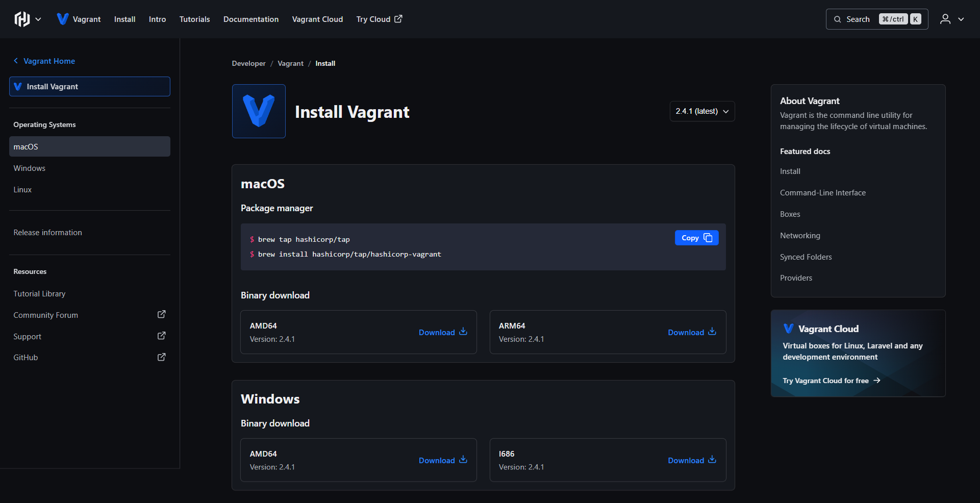Click the HashiCorp logo icon
This screenshot has width=980, height=503.
[22, 19]
